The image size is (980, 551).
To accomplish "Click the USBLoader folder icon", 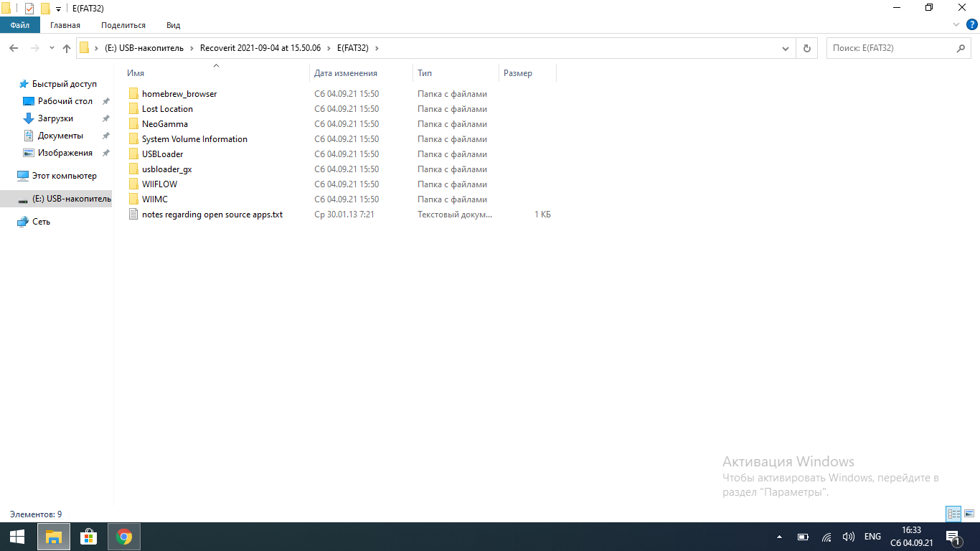I will [133, 154].
